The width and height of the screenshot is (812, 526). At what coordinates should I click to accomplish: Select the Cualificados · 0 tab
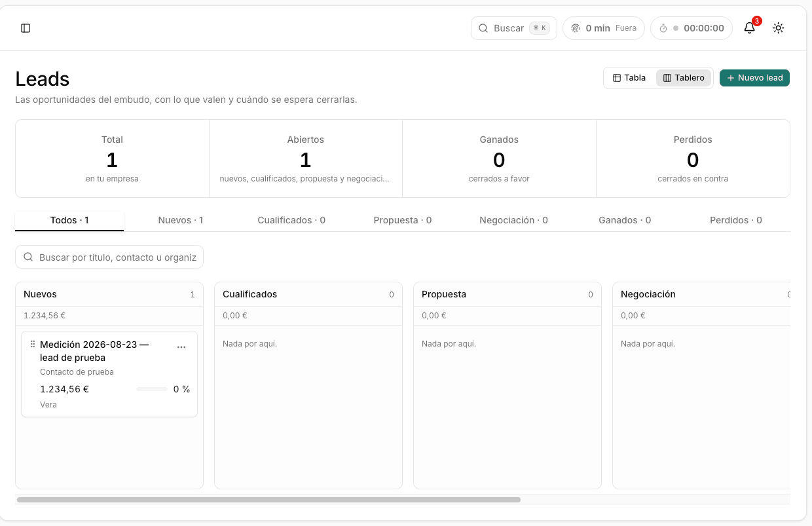click(x=291, y=220)
